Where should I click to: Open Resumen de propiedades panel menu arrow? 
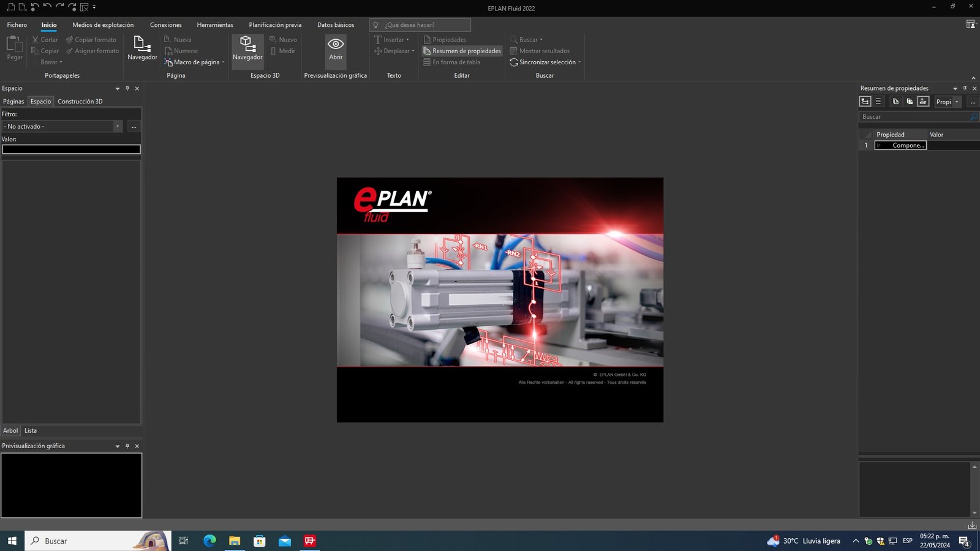(x=955, y=89)
